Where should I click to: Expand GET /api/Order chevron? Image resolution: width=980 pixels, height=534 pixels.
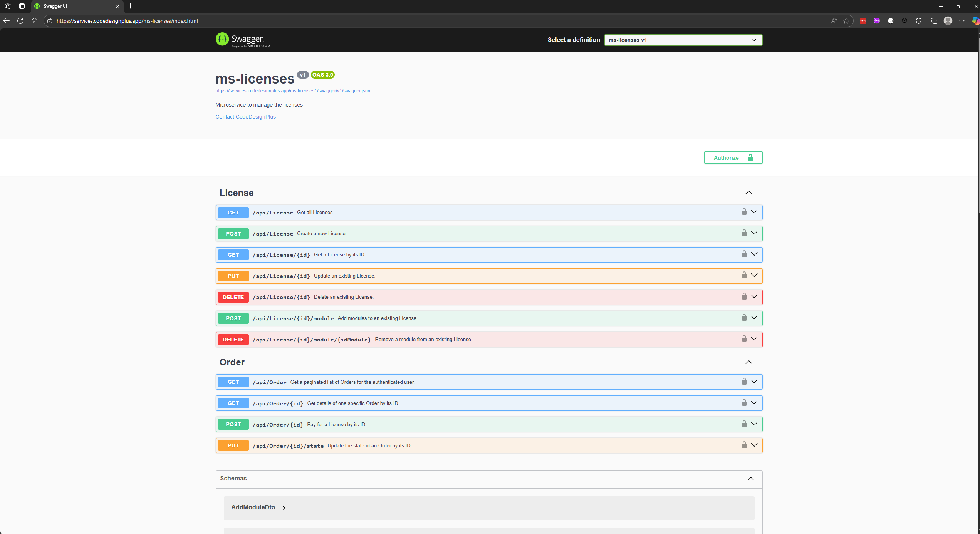click(754, 382)
